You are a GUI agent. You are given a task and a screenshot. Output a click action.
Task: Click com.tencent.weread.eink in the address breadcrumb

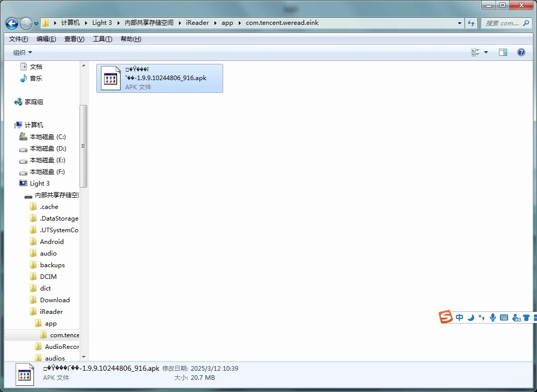pos(282,23)
